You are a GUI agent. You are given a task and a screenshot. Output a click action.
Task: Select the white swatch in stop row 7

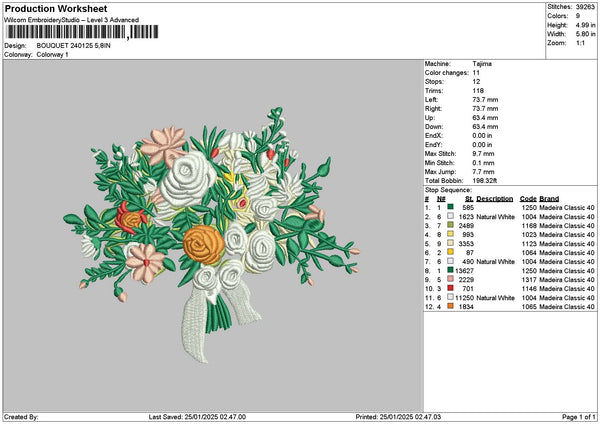click(x=450, y=261)
